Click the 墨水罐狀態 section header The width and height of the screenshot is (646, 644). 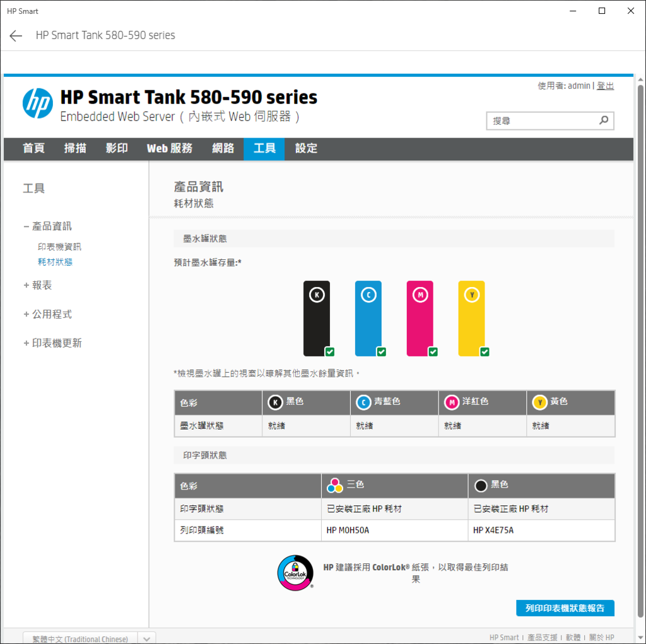pyautogui.click(x=394, y=238)
